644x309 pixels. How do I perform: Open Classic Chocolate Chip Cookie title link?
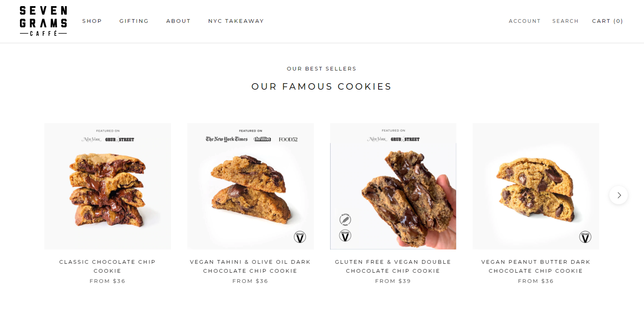tap(107, 266)
